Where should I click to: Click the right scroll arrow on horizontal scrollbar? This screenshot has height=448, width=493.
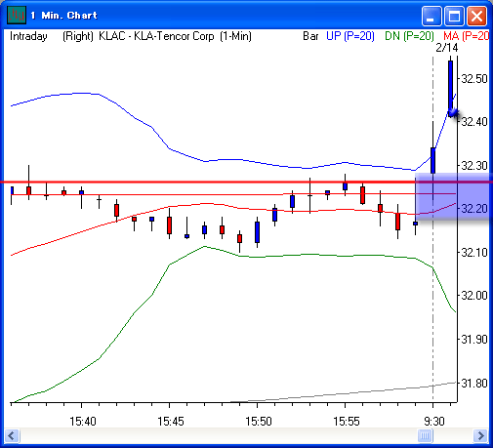click(x=480, y=435)
